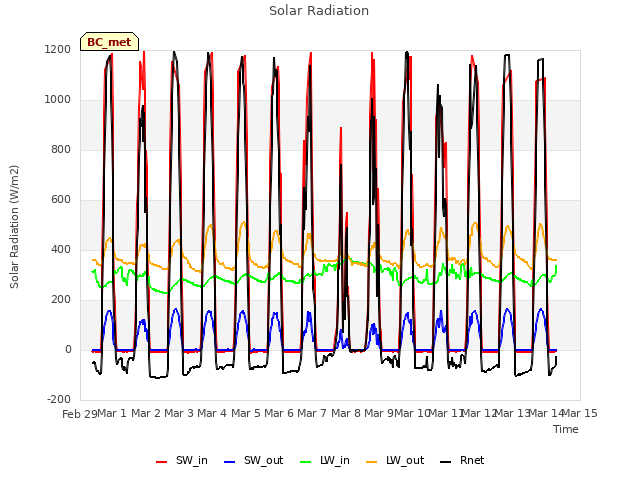Click the Feb 29 x-axis tick label
The height and width of the screenshot is (480, 640).
[80, 414]
